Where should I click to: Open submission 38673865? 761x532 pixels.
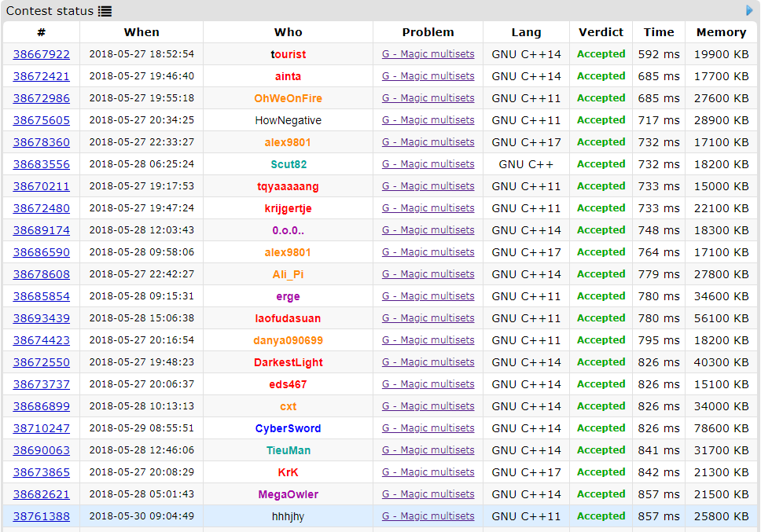pyautogui.click(x=41, y=472)
